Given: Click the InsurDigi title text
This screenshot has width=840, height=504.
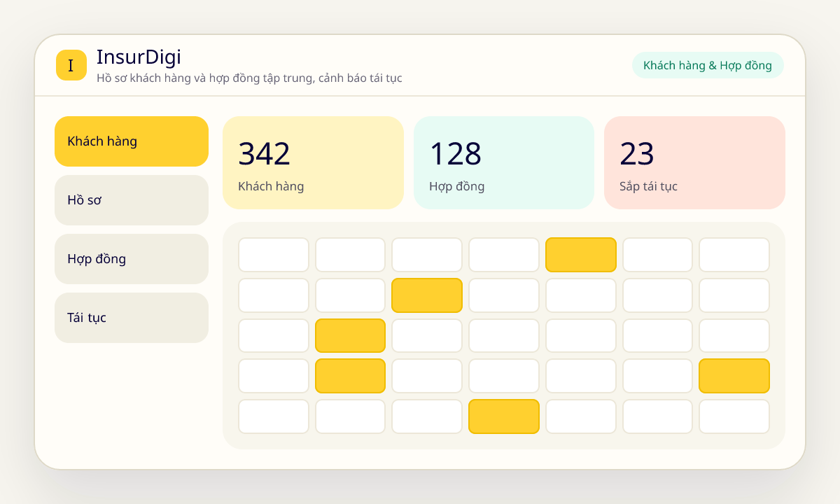Looking at the screenshot, I should 139,57.
